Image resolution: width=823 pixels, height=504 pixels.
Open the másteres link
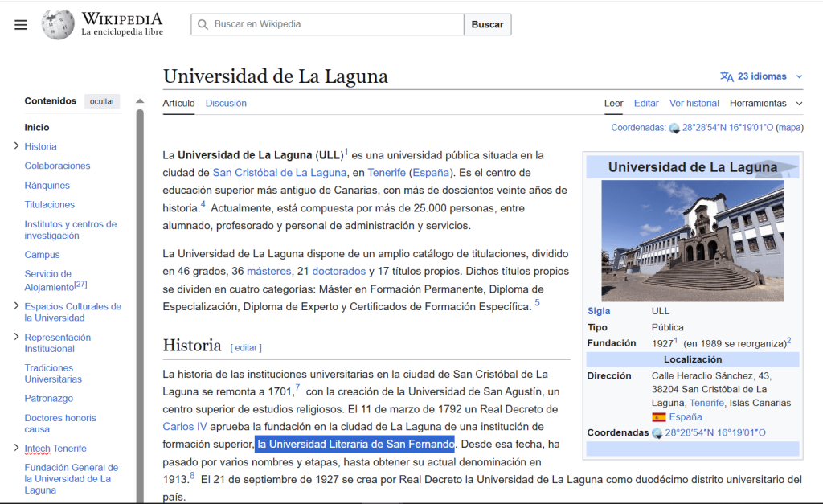point(268,272)
